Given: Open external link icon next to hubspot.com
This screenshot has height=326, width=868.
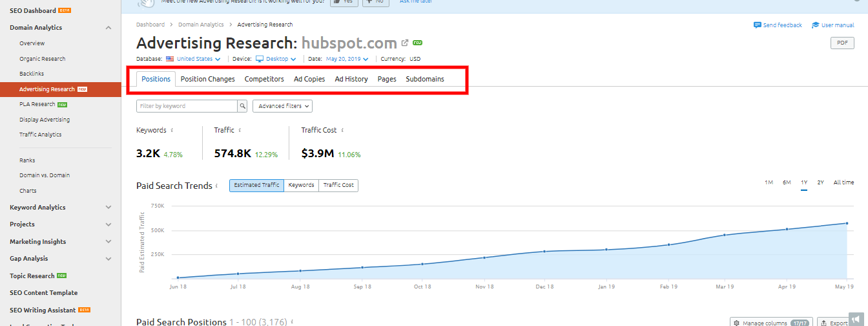Looking at the screenshot, I should (405, 43).
